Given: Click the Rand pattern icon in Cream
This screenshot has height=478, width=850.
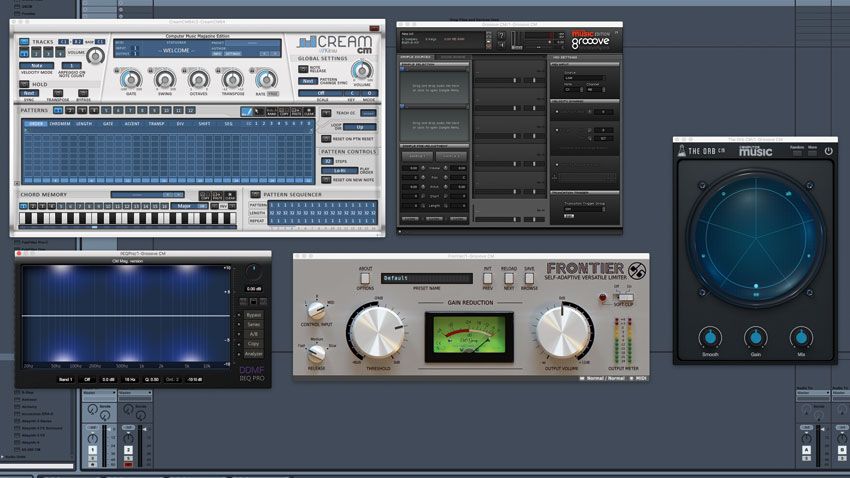Looking at the screenshot, I should [271, 112].
